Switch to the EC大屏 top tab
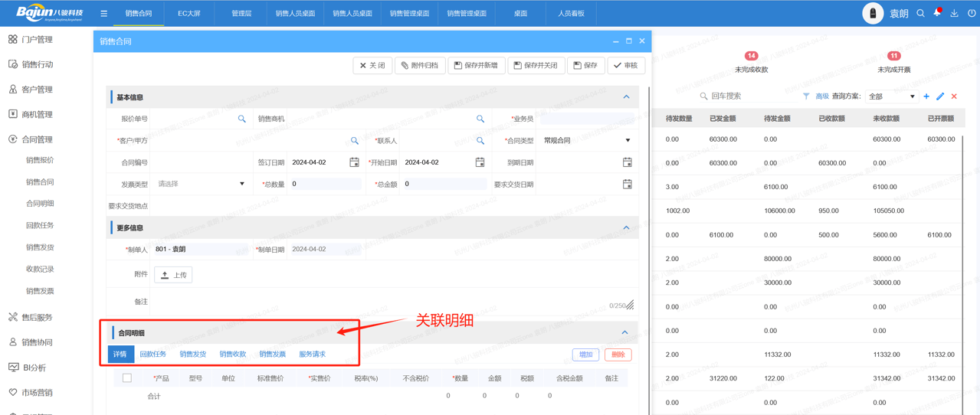Image resolution: width=980 pixels, height=415 pixels. coord(189,13)
